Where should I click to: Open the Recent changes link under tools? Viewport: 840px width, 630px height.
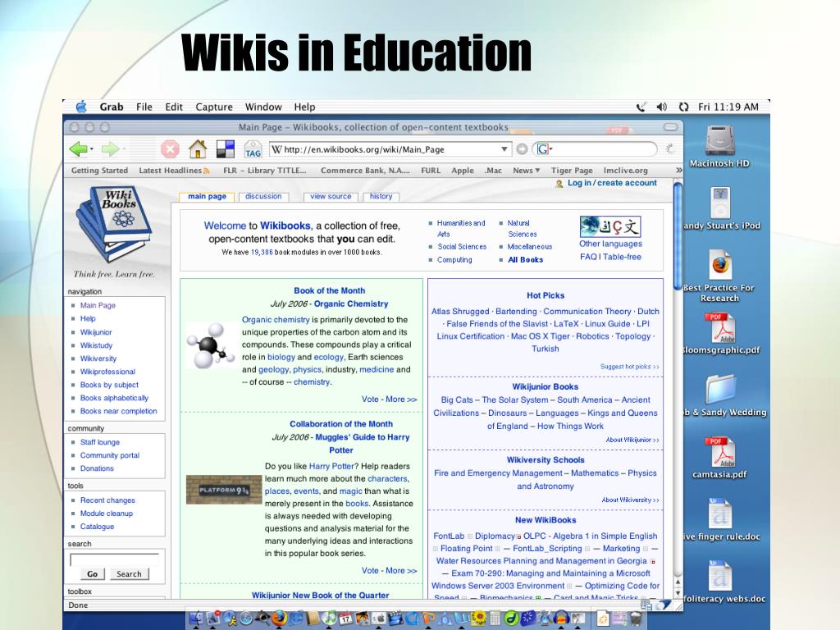tap(107, 500)
